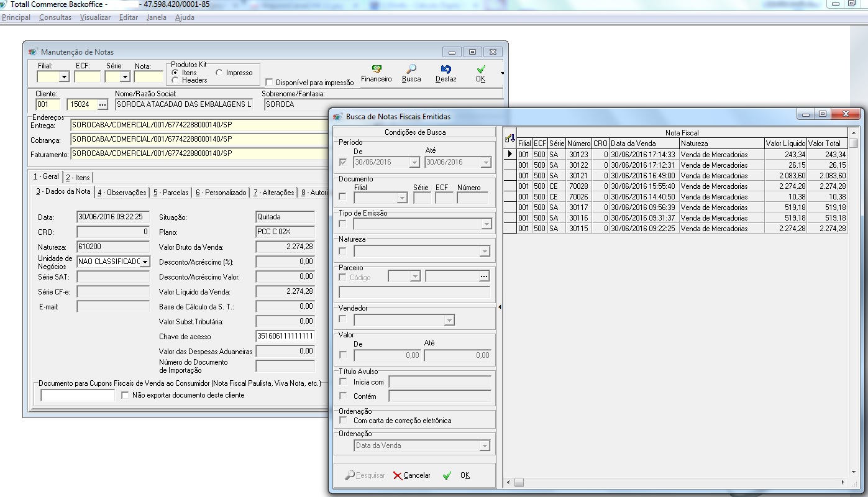Screen dimensions: 868x497
Task: Open the Unidade de Negócios dropdown
Action: coord(145,262)
